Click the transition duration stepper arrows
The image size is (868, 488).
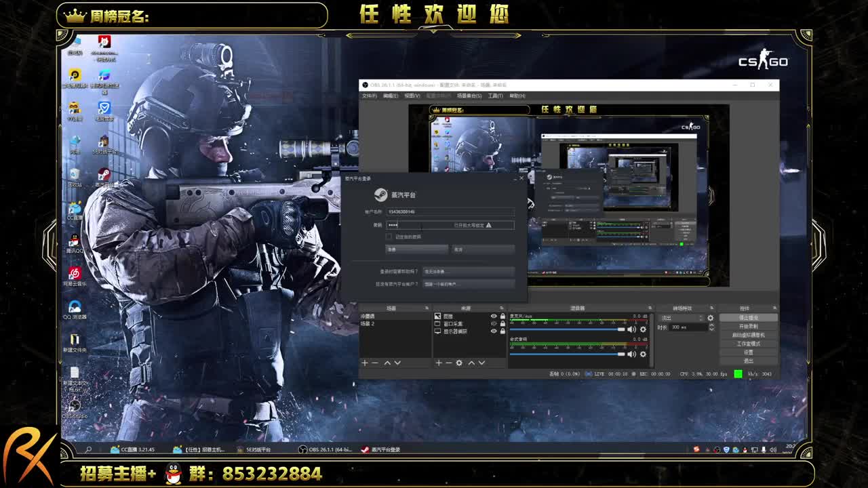click(711, 327)
